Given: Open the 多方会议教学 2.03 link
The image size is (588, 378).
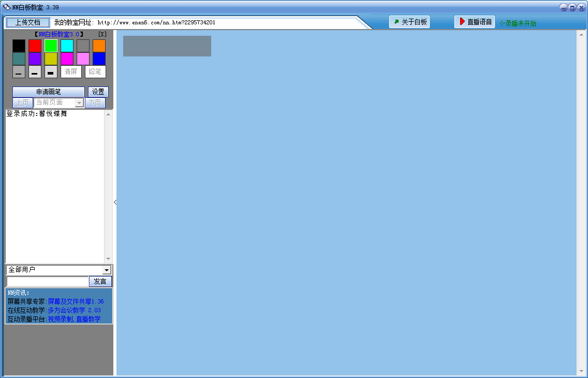Looking at the screenshot, I should click(74, 310).
